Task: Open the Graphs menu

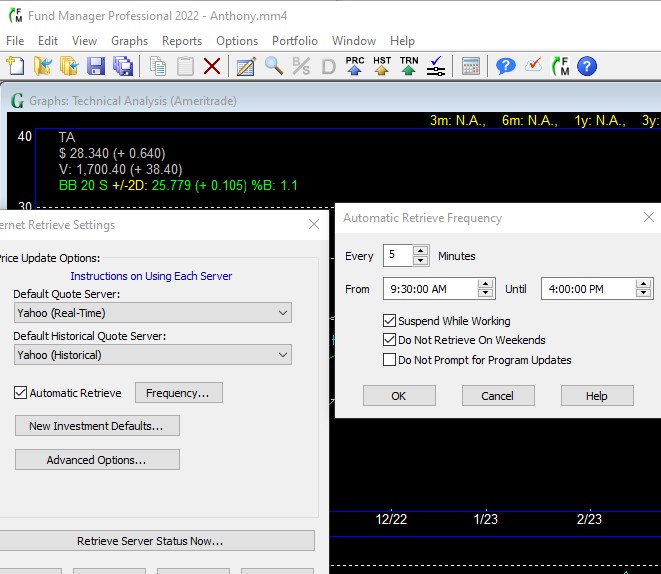Action: [x=129, y=41]
